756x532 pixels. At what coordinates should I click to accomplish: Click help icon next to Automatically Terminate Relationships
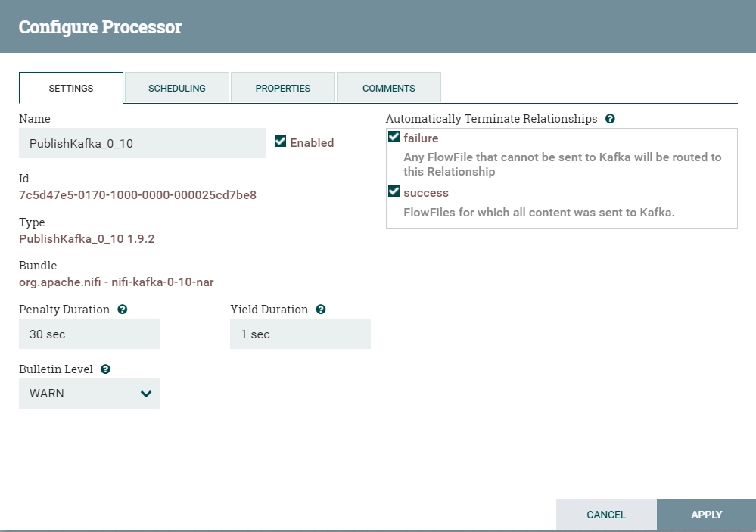point(610,119)
